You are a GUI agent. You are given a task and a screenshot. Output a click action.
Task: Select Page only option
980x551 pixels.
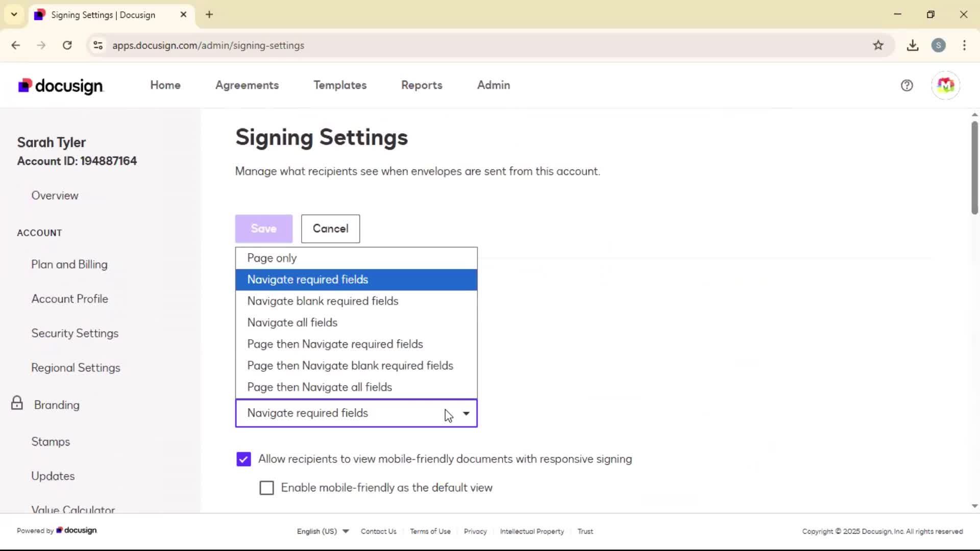(356, 258)
